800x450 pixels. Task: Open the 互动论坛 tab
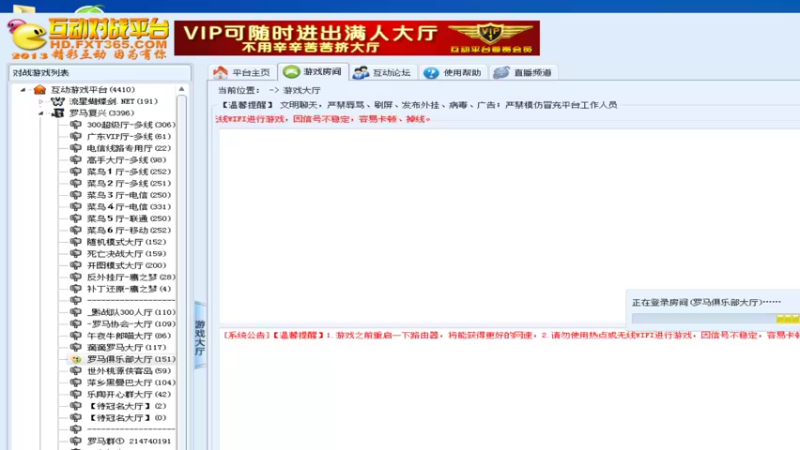tap(383, 72)
